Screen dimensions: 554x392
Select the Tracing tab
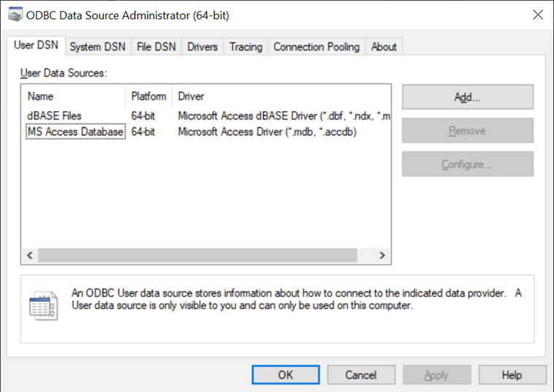[x=246, y=47]
